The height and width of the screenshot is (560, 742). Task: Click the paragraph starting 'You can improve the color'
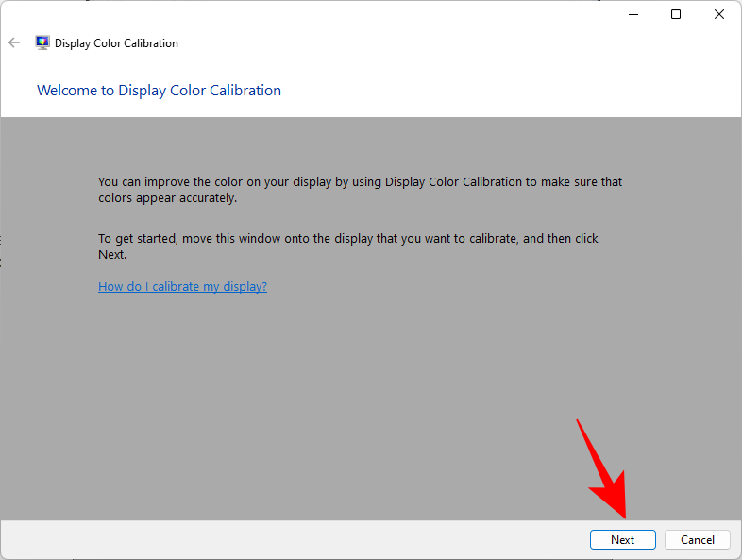pyautogui.click(x=360, y=181)
